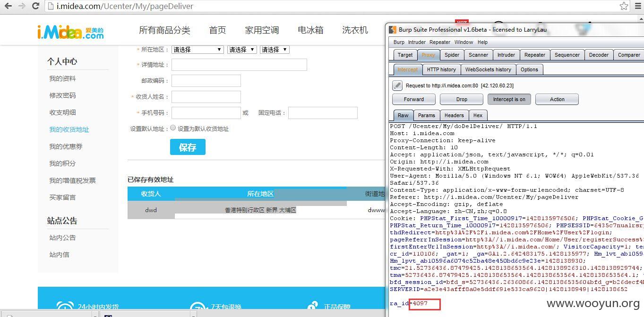Open 站内公告 in the sidebar
Viewport: 644px width, 317px height.
62,238
